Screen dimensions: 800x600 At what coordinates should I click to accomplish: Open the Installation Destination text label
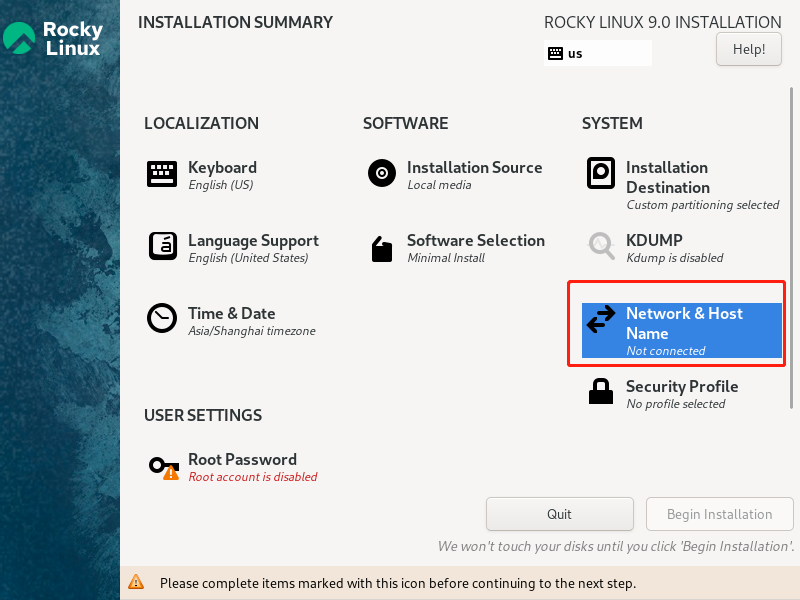pyautogui.click(x=667, y=177)
